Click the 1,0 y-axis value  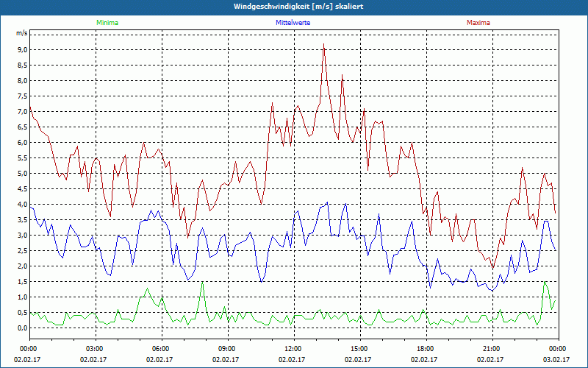pyautogui.click(x=22, y=297)
